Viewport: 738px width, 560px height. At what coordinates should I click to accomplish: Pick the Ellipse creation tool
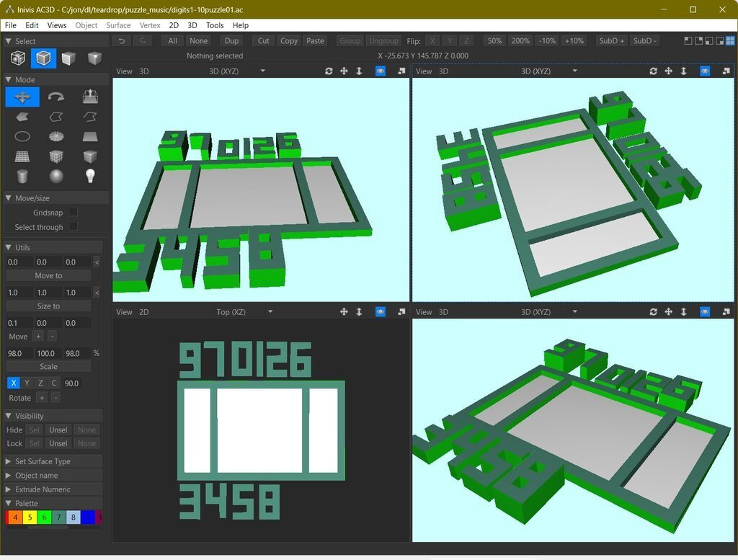point(22,136)
